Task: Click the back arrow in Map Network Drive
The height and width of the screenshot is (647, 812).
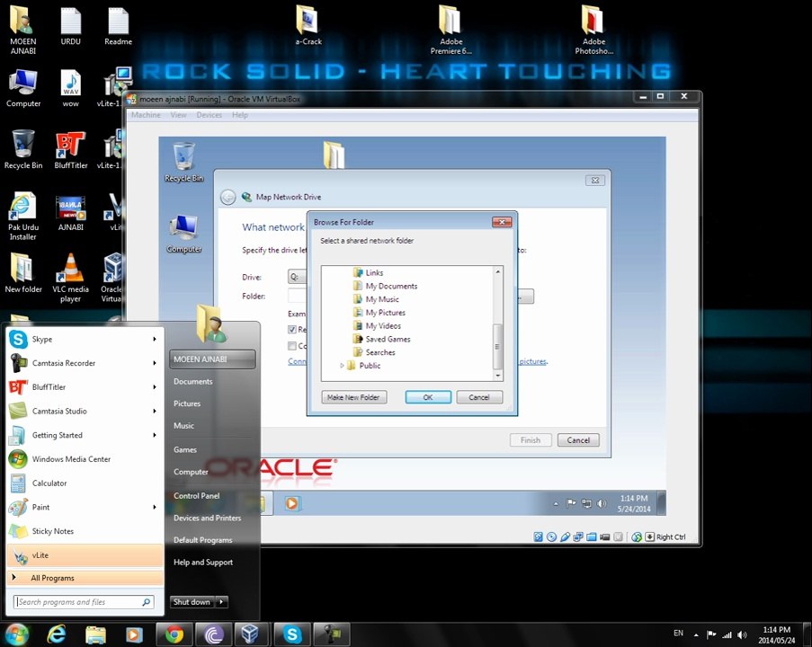Action: (x=228, y=197)
